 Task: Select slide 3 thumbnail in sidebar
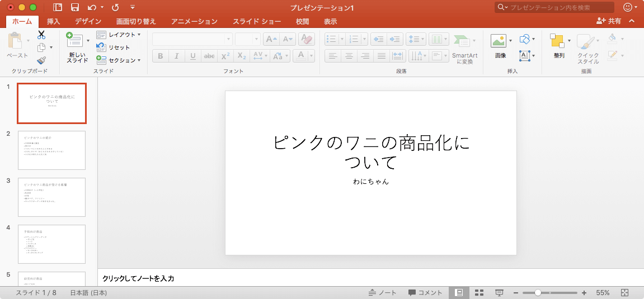51,197
